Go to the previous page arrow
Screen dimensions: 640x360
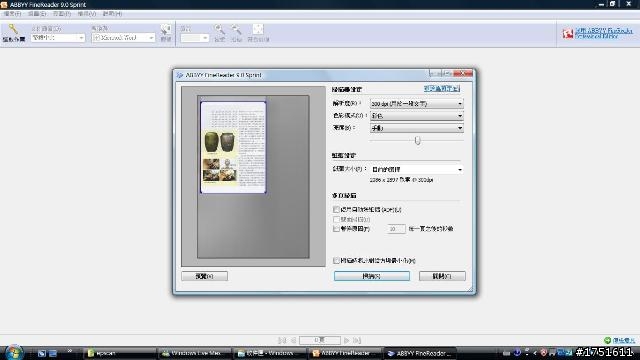pos(293,340)
